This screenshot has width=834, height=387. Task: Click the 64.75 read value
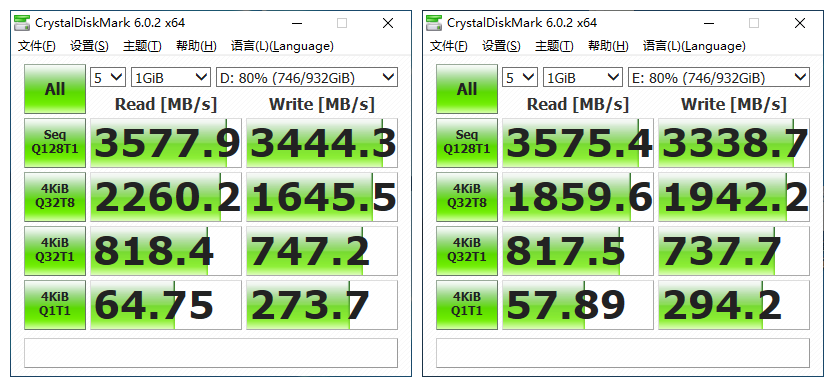pos(166,305)
